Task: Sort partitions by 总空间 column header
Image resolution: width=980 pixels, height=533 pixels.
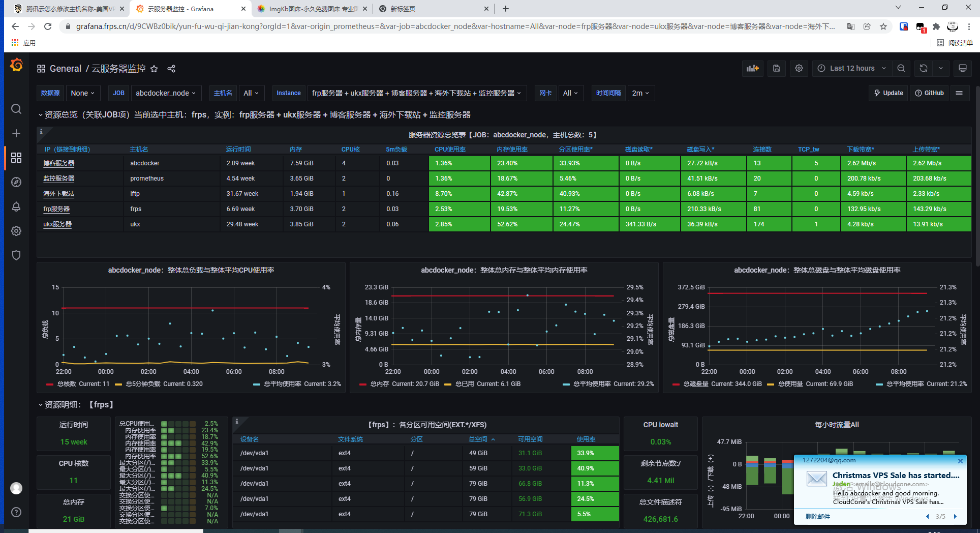Action: click(478, 439)
